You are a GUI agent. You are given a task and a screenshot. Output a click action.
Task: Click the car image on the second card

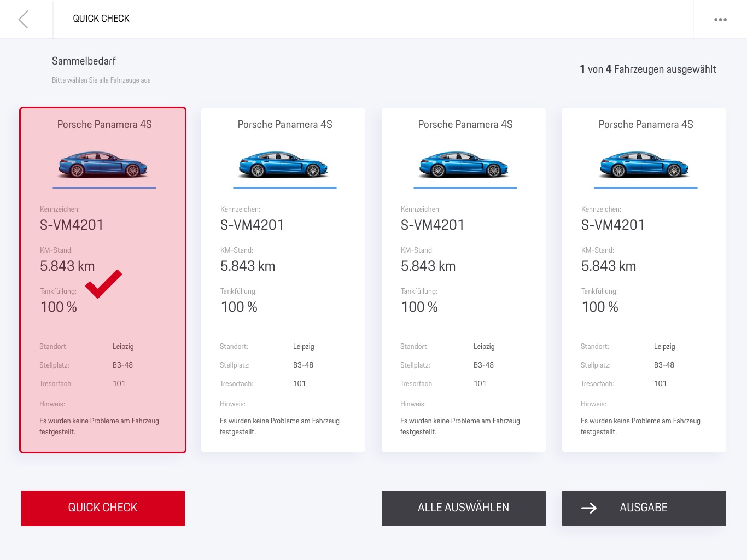click(x=284, y=164)
